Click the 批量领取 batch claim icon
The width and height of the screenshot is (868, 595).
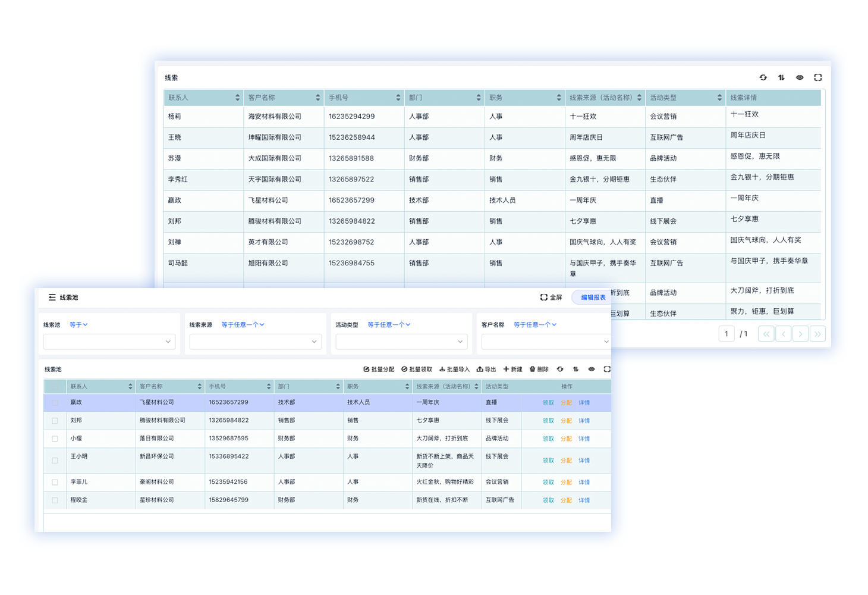pos(404,369)
